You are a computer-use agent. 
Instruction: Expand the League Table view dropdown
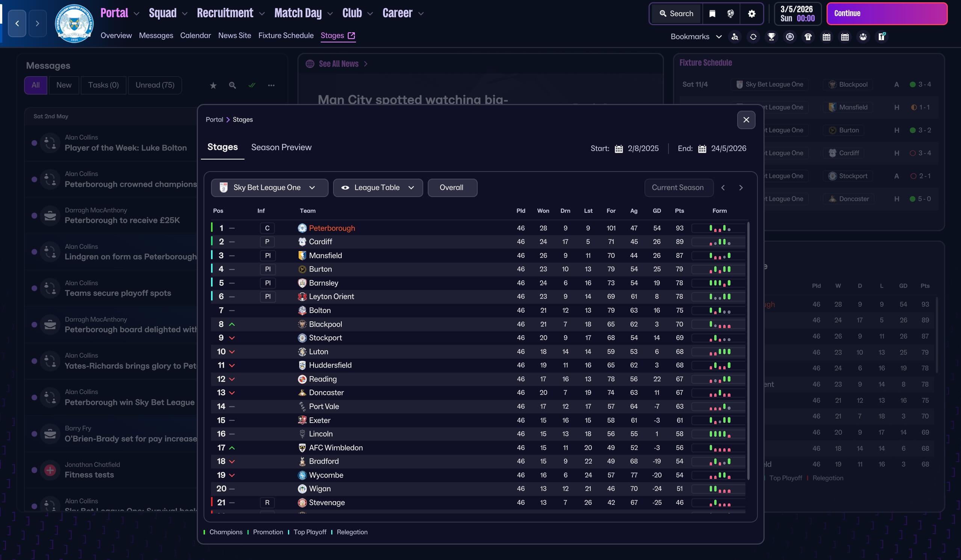[377, 188]
